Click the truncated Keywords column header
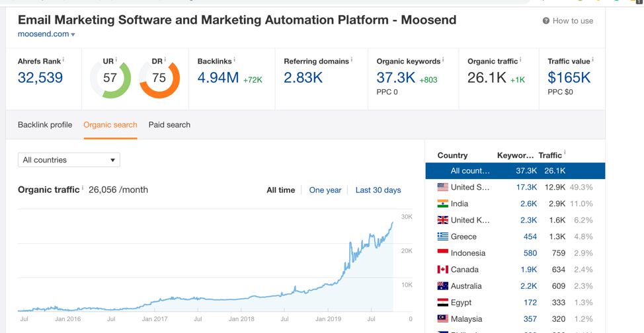 point(516,156)
